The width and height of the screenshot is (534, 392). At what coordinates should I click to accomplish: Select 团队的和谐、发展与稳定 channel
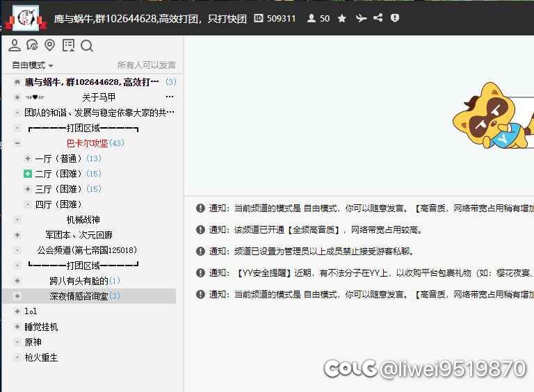[99, 113]
